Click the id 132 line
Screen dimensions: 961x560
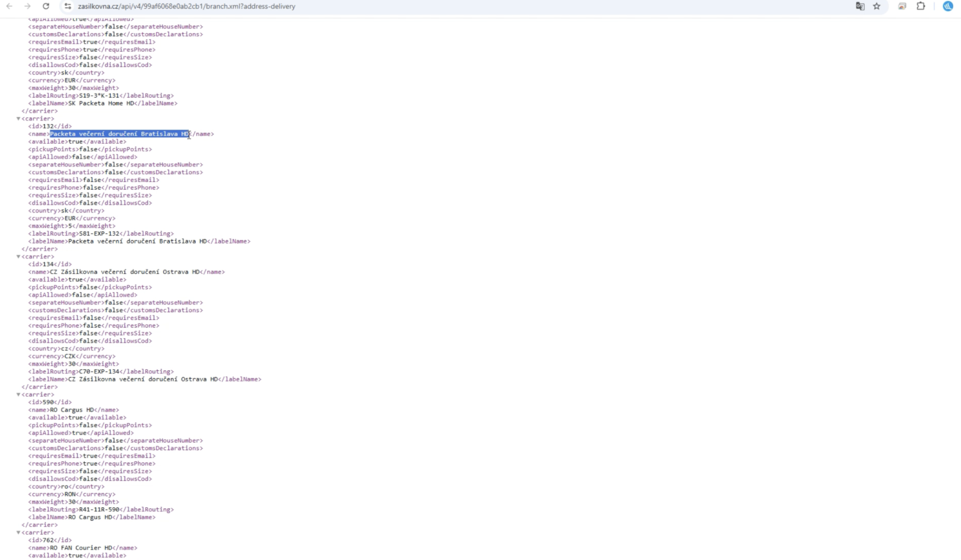(x=50, y=126)
